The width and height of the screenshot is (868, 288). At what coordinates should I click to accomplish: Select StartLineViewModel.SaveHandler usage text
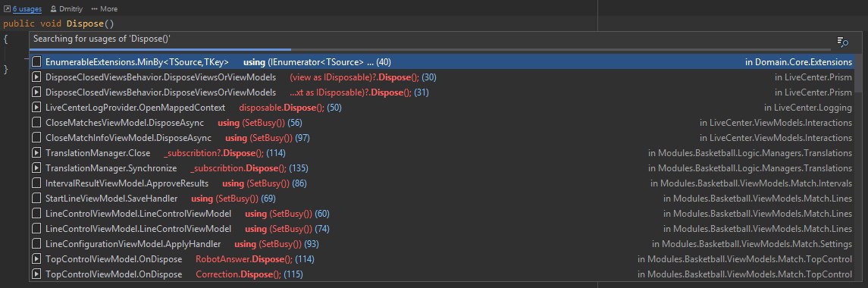pyautogui.click(x=111, y=199)
